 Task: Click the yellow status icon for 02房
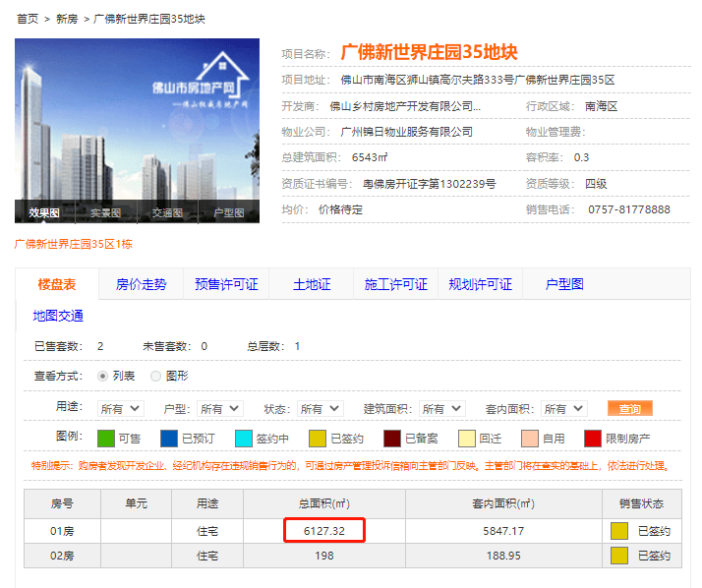619,556
